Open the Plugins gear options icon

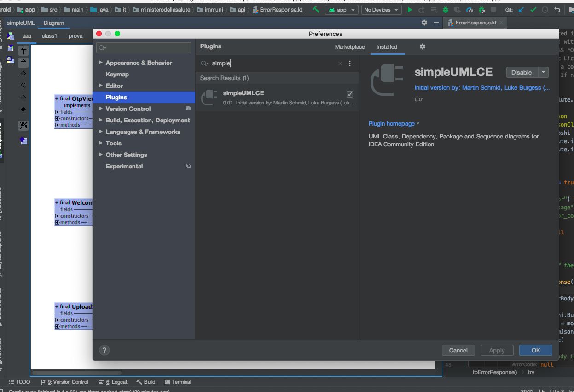coord(423,46)
